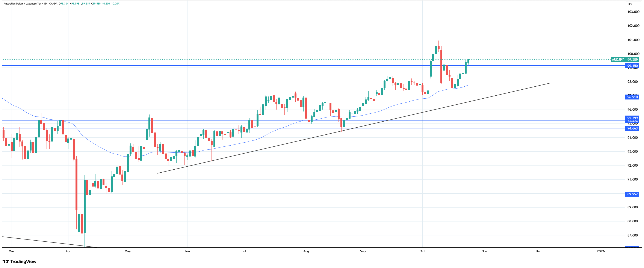Select the 94.663 price level label

[x=632, y=128]
